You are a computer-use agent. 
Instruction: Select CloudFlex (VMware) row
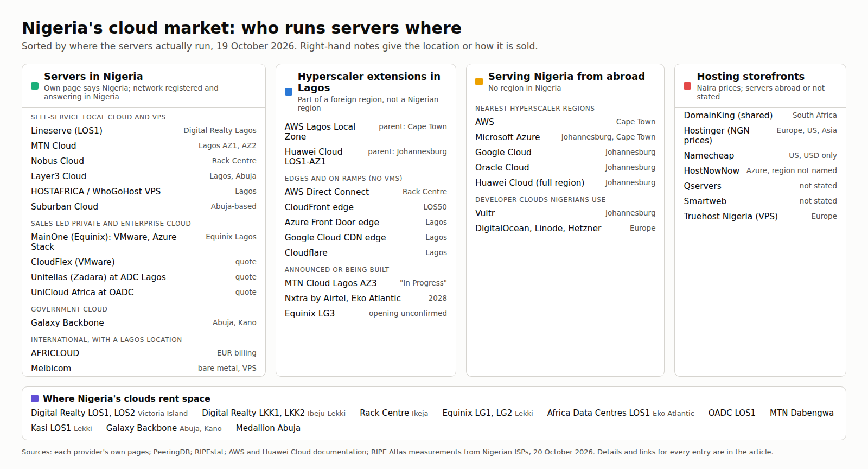tap(144, 262)
